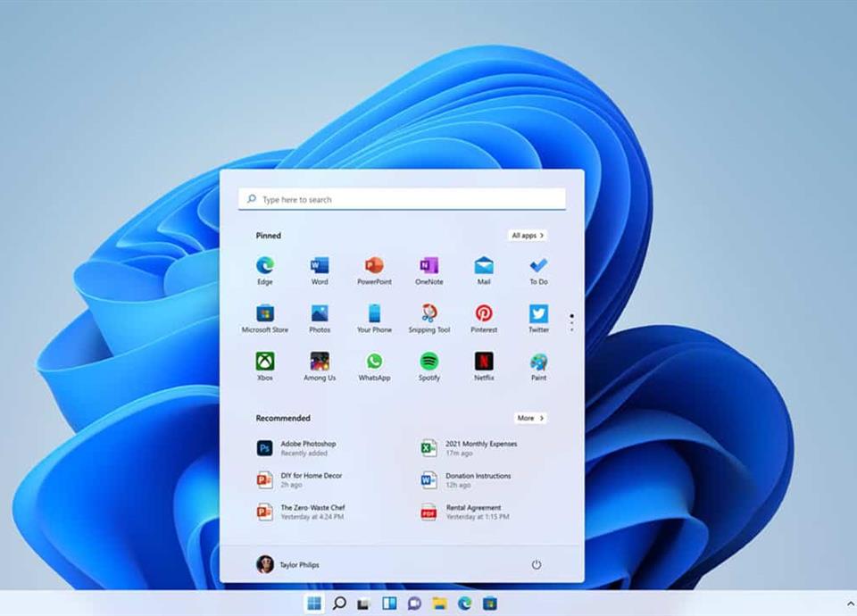Launch Word from pinned apps
857x616 pixels.
pos(320,266)
